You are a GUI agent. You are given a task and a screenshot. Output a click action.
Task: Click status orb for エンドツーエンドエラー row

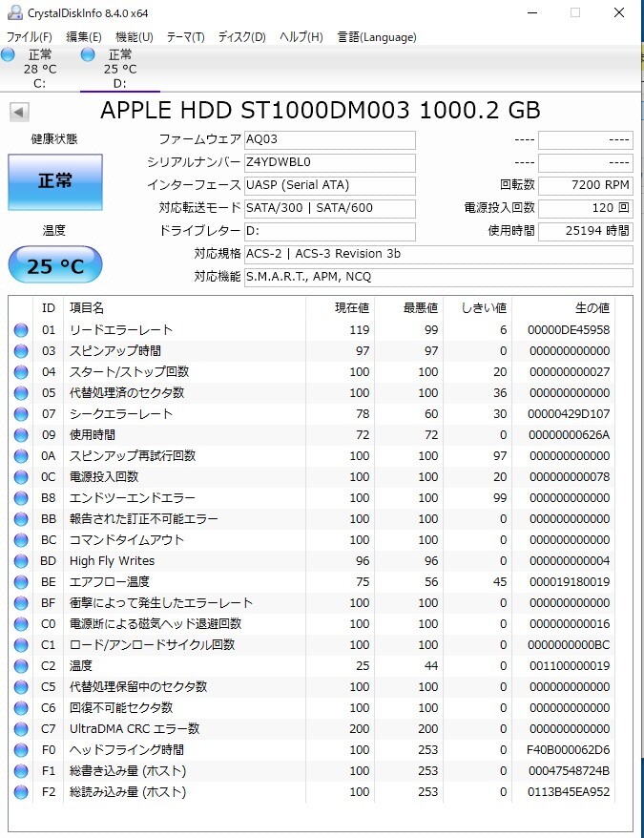[x=21, y=498]
